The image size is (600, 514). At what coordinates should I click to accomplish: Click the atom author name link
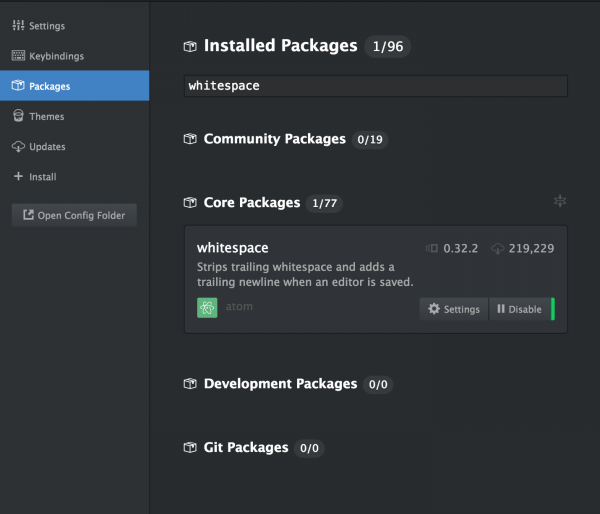pyautogui.click(x=238, y=307)
